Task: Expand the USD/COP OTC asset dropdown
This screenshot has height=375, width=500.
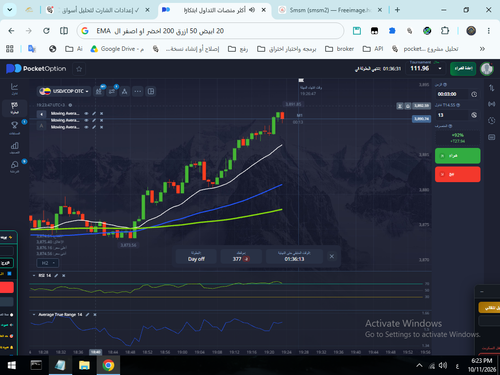Action: pyautogui.click(x=64, y=91)
